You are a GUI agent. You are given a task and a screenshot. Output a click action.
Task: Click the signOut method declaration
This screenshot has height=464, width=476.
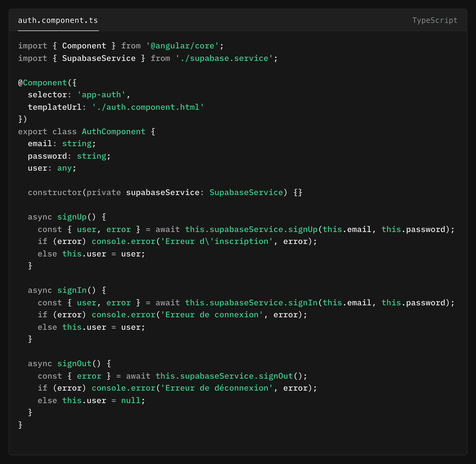(x=74, y=364)
